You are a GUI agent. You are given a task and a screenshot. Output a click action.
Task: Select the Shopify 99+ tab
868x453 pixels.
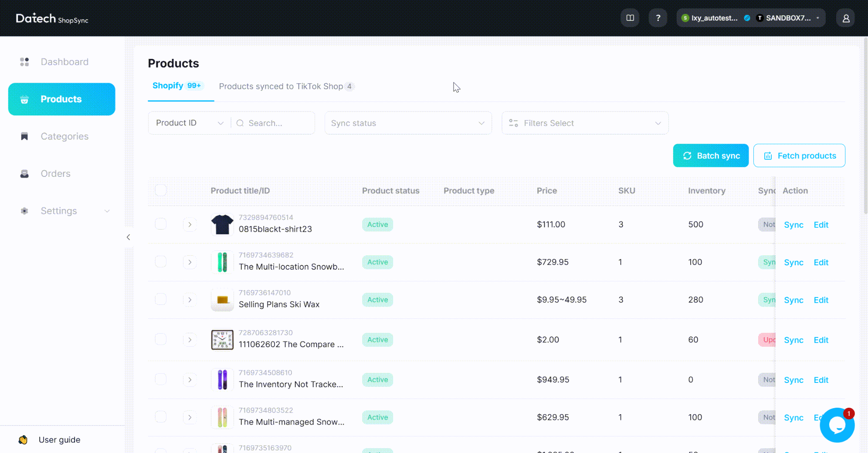pyautogui.click(x=176, y=85)
